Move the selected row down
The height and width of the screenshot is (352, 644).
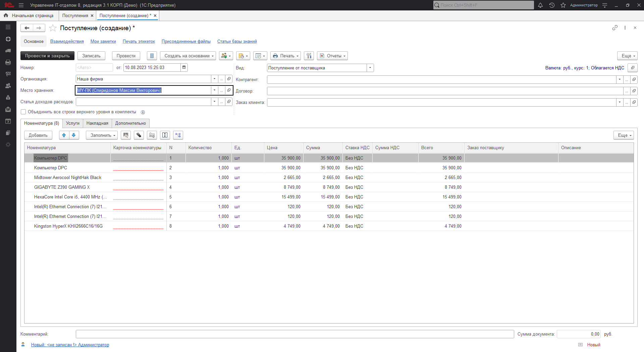point(74,135)
